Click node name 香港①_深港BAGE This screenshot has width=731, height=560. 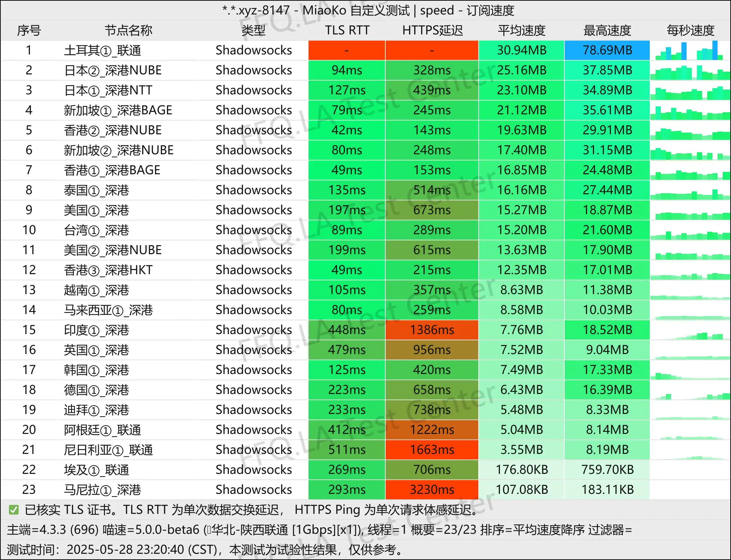click(x=112, y=170)
